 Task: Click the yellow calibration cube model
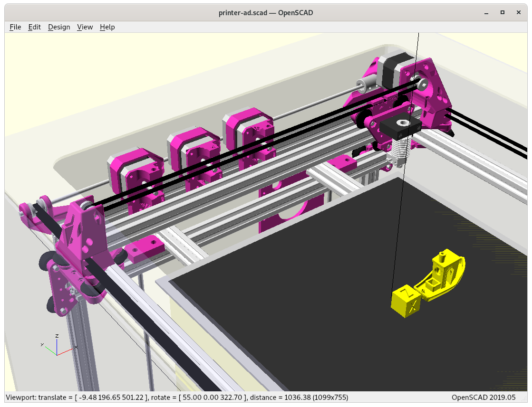coord(406,302)
